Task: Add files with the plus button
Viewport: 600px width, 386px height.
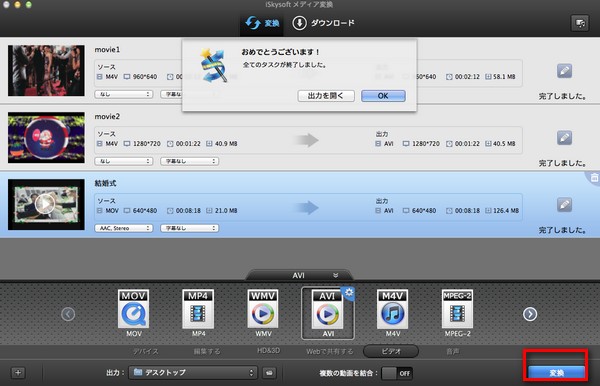Action: (18, 373)
